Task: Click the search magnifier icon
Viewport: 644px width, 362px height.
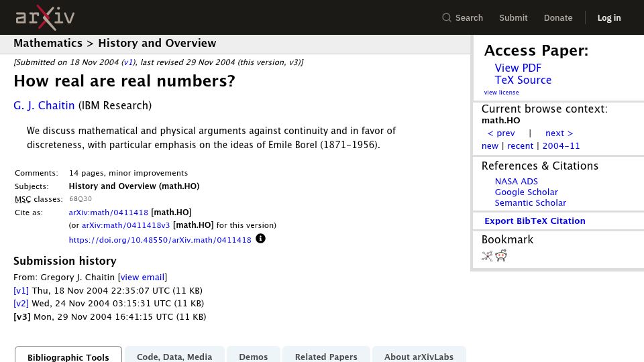Action: point(447,17)
